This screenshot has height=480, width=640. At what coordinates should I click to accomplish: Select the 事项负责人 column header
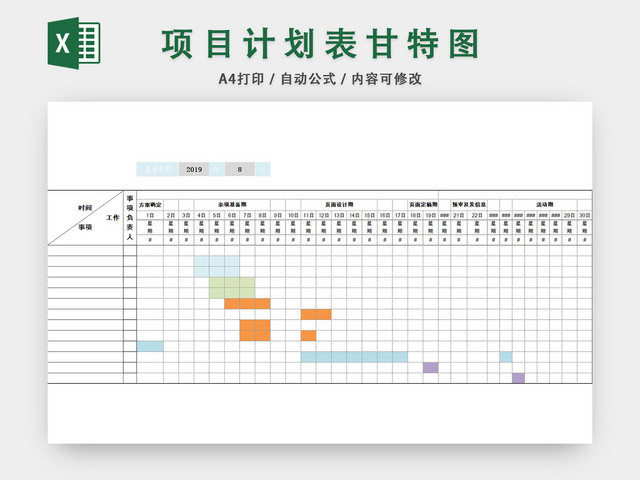(130, 218)
